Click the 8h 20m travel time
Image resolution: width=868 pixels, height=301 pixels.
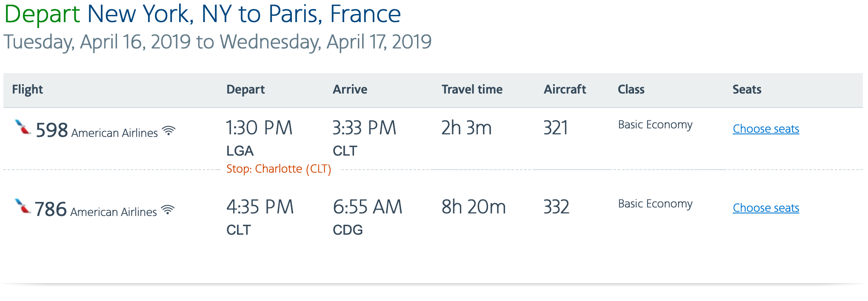[474, 207]
